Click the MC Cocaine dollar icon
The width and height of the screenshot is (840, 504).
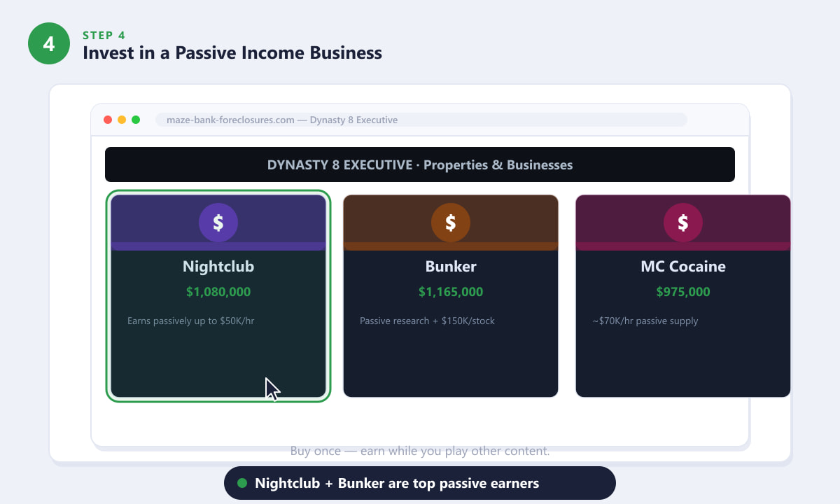(x=683, y=223)
